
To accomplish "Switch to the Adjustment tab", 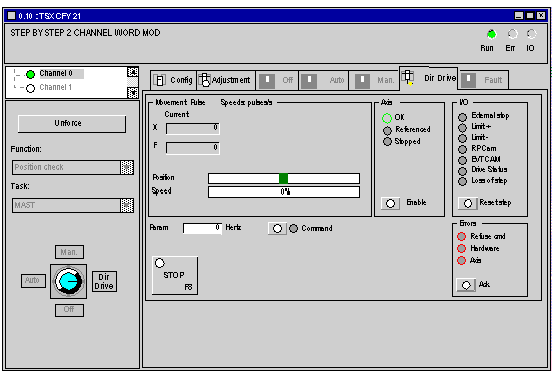I will click(226, 80).
